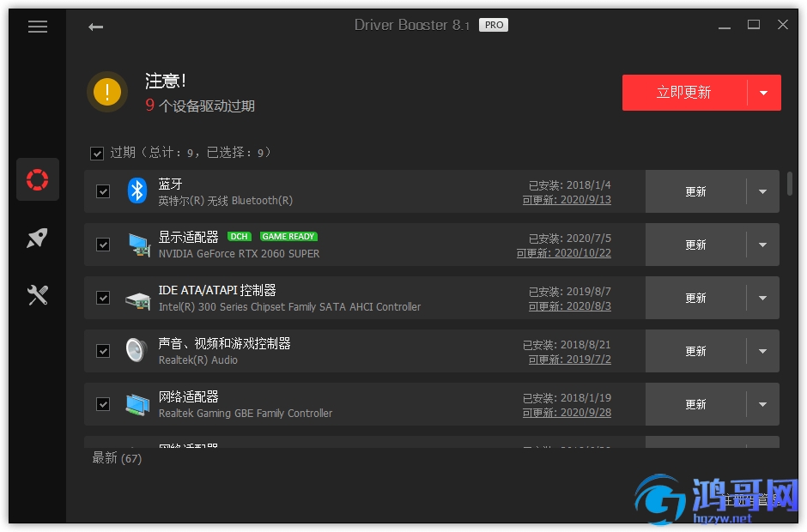Expand update options for 蓝牙
This screenshot has width=807, height=532.
pos(762,191)
